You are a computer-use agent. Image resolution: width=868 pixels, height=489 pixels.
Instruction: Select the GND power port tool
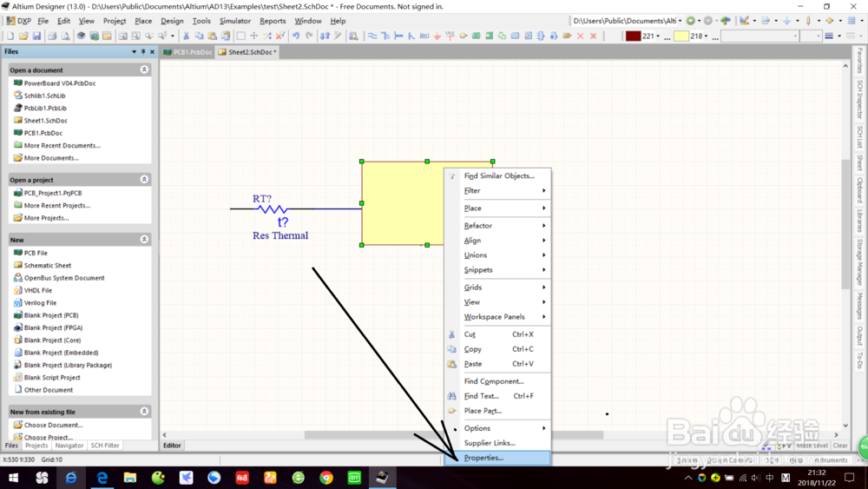[x=437, y=36]
